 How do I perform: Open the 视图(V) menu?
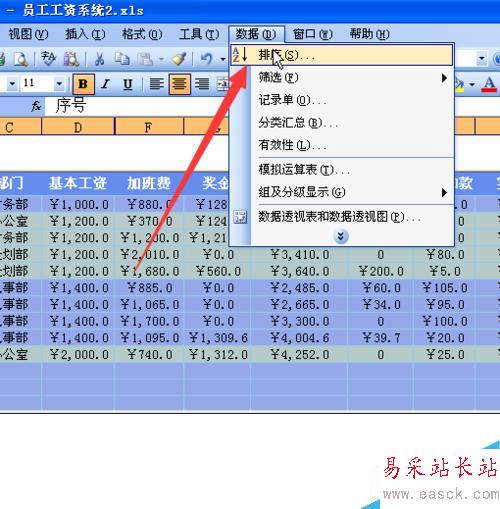click(28, 34)
